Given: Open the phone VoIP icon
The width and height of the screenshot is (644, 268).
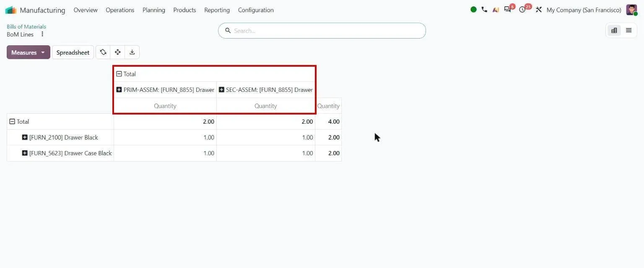Looking at the screenshot, I should [484, 10].
